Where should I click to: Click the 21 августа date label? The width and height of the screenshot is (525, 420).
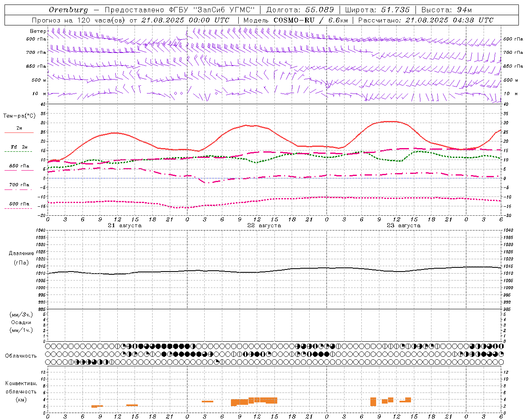125,226
